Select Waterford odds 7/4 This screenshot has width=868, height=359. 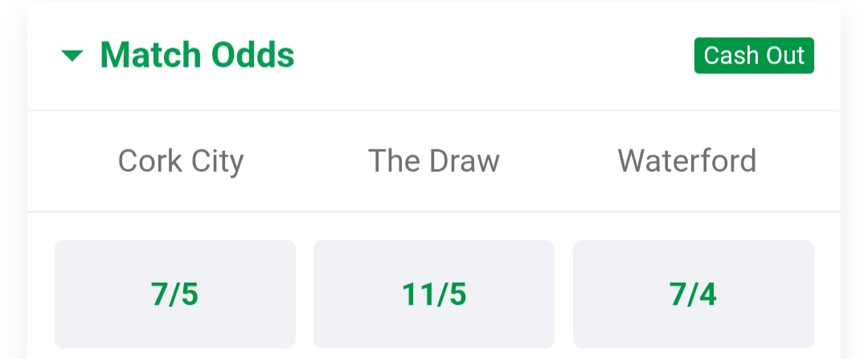693,294
